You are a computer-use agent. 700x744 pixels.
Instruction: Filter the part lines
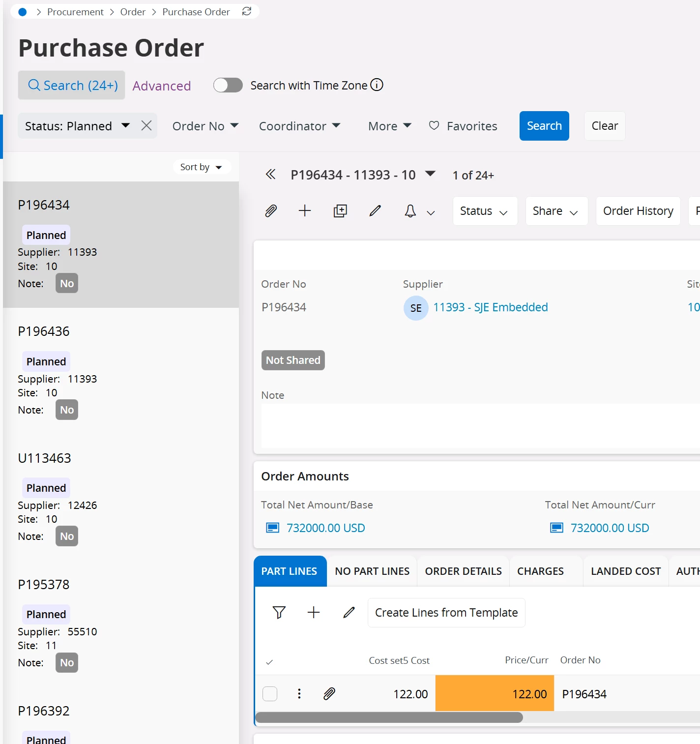[279, 613]
